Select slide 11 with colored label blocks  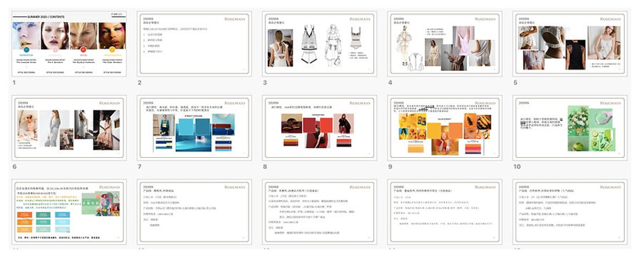pos(69,212)
